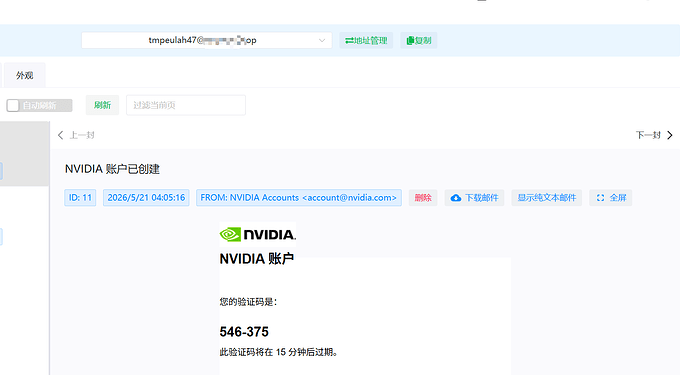Go to previous mail via 上一封
Viewport: 690px width, 375px height.
pyautogui.click(x=76, y=135)
